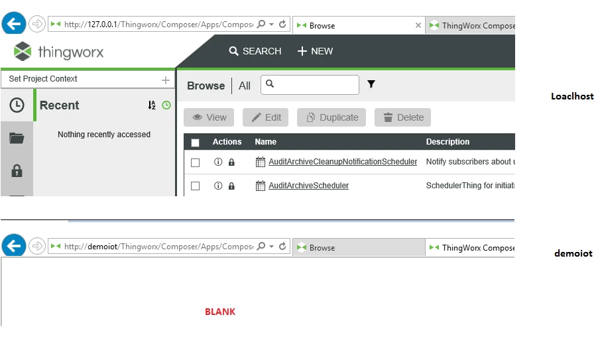Viewport: 600px width, 364px height.
Task: Click forward arrow in demoiot browser window
Action: tap(37, 246)
